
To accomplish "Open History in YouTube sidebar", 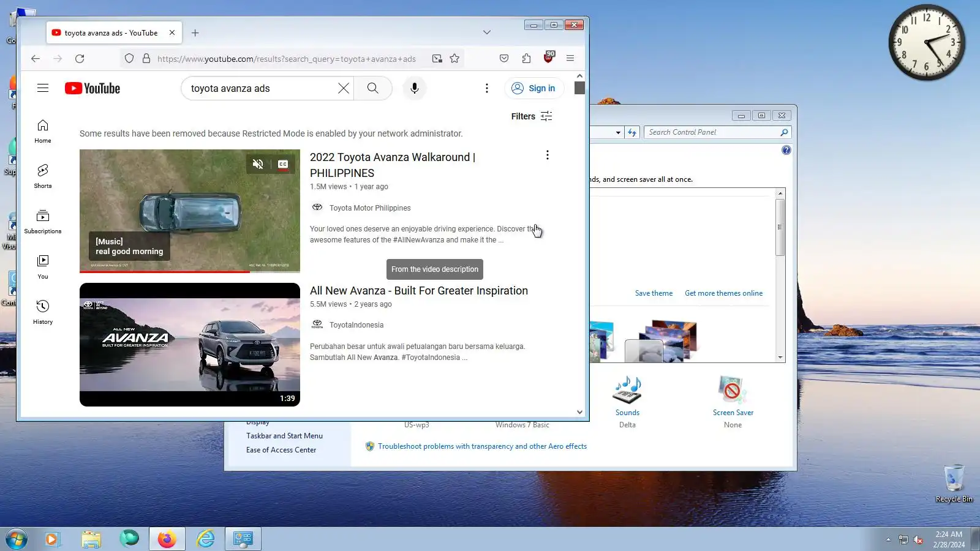I will click(43, 312).
